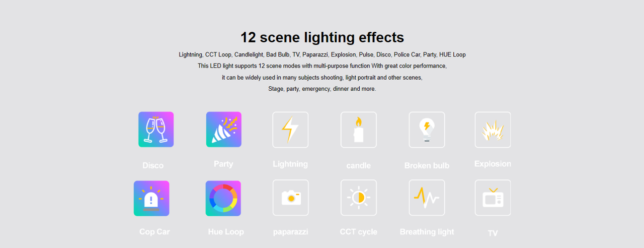This screenshot has width=644, height=248.
Task: Click the "12 scene lighting effects" heading
Action: (322, 37)
